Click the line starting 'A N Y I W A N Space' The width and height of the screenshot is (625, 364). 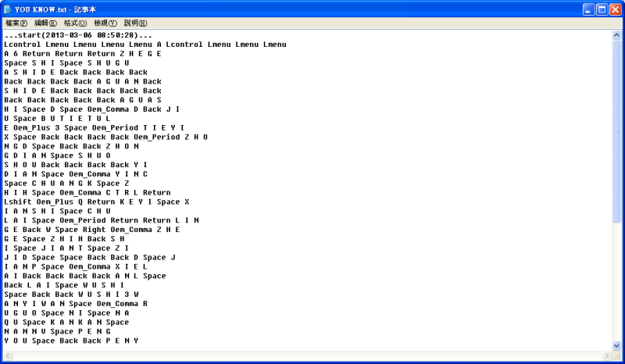[x=76, y=303]
